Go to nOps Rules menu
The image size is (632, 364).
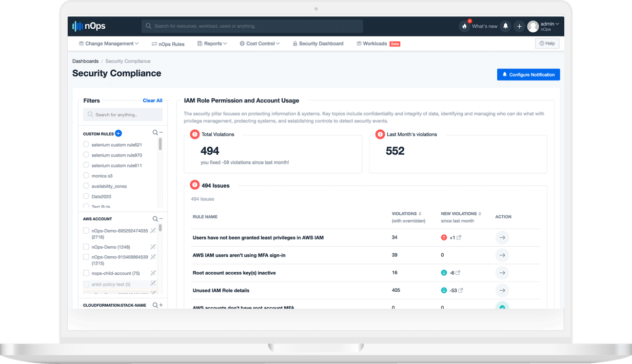168,44
